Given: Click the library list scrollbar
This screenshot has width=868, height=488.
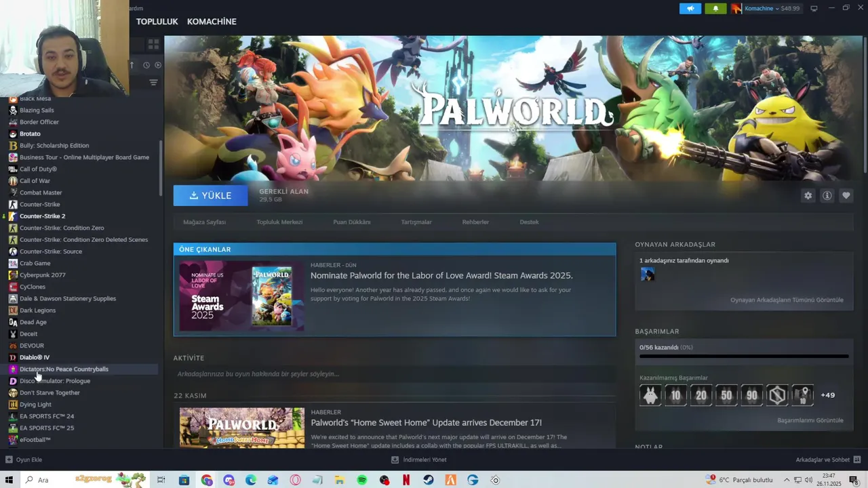Looking at the screenshot, I should 160,168.
